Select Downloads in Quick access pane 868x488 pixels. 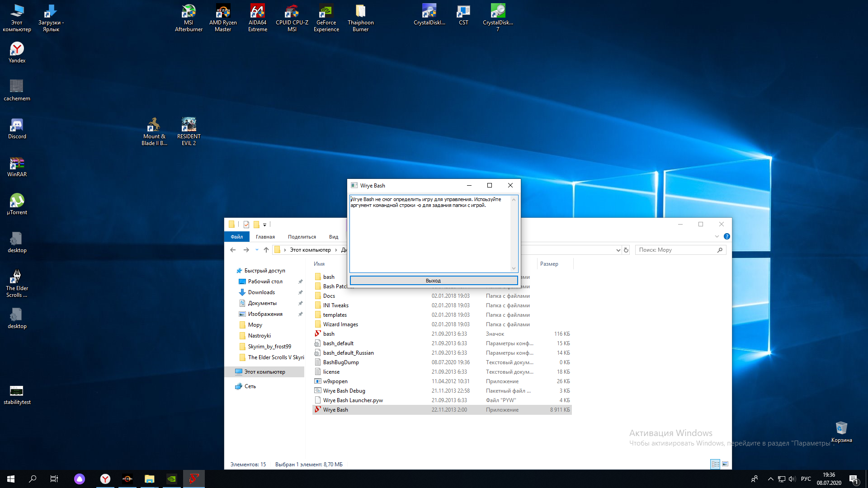261,292
